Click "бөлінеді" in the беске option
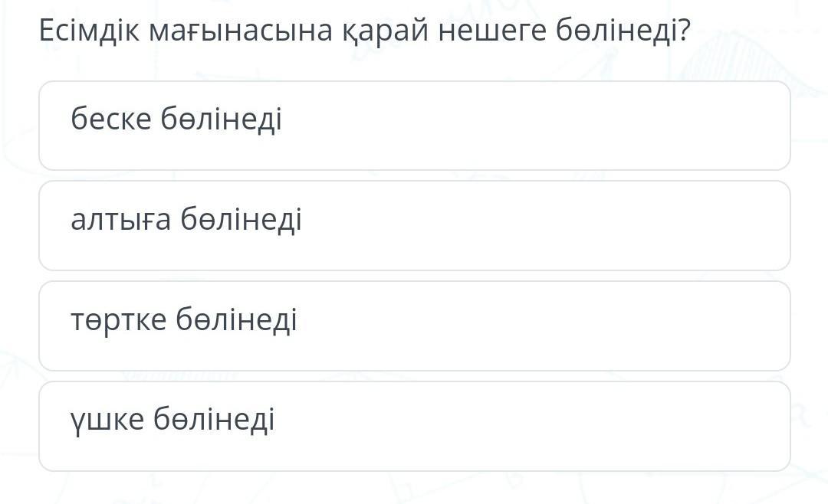Image resolution: width=828 pixels, height=504 pixels. pyautogui.click(x=222, y=119)
